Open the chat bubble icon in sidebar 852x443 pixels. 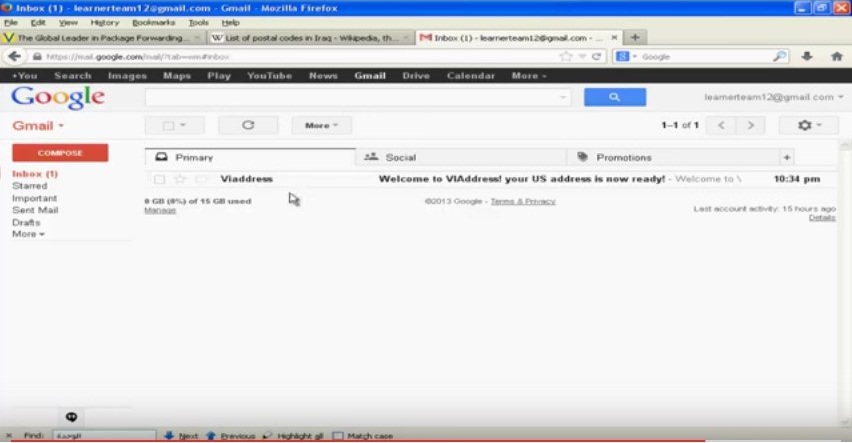pos(71,417)
